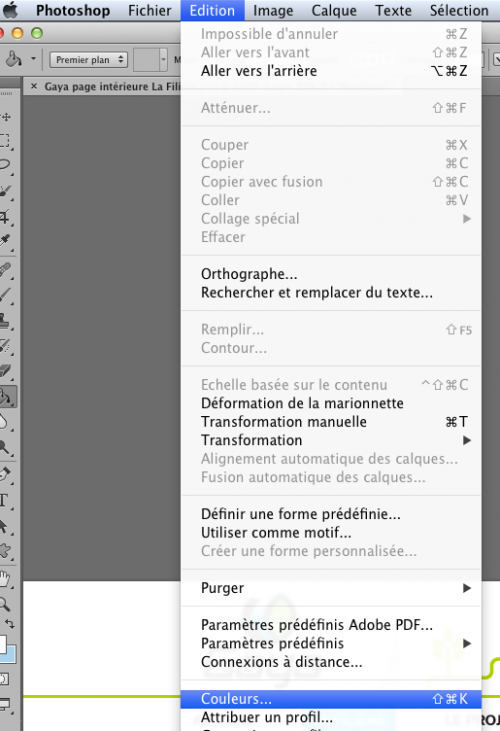Toggle quick mask mode icon
Viewport: 500px width, 731px height.
(4, 679)
